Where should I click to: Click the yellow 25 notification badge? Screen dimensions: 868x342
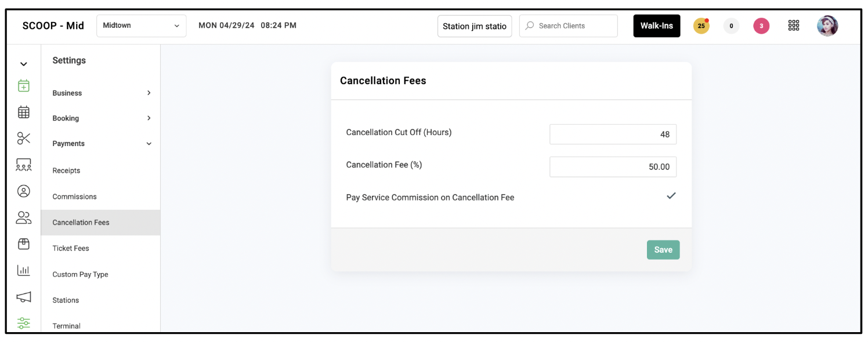(701, 26)
